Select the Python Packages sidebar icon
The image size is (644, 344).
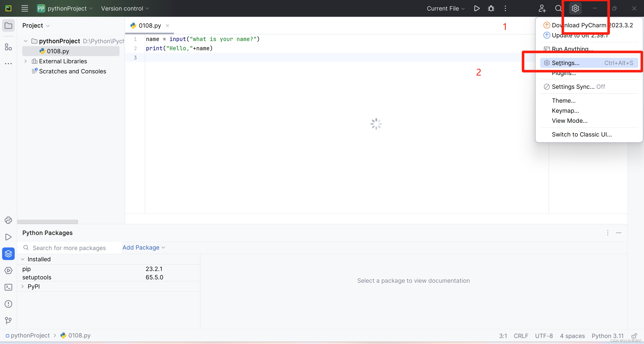8,254
